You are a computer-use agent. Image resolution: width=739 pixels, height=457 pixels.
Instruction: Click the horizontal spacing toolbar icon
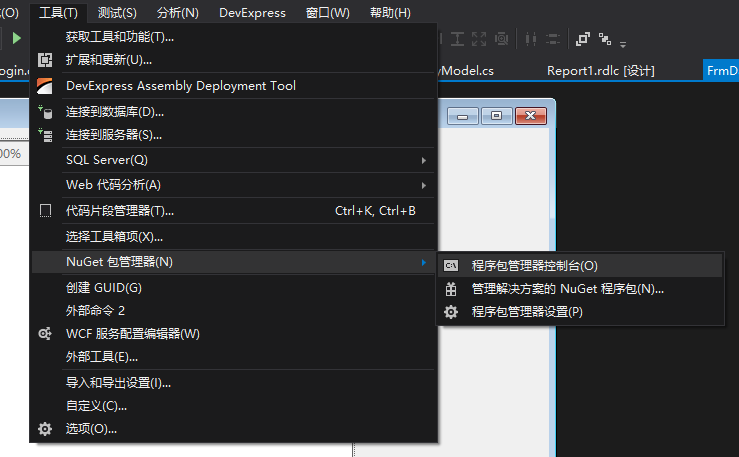531,39
